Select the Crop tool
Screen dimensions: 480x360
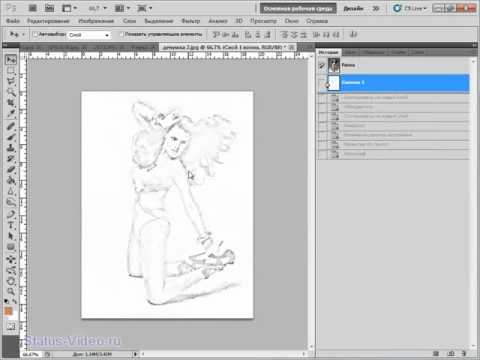click(11, 103)
